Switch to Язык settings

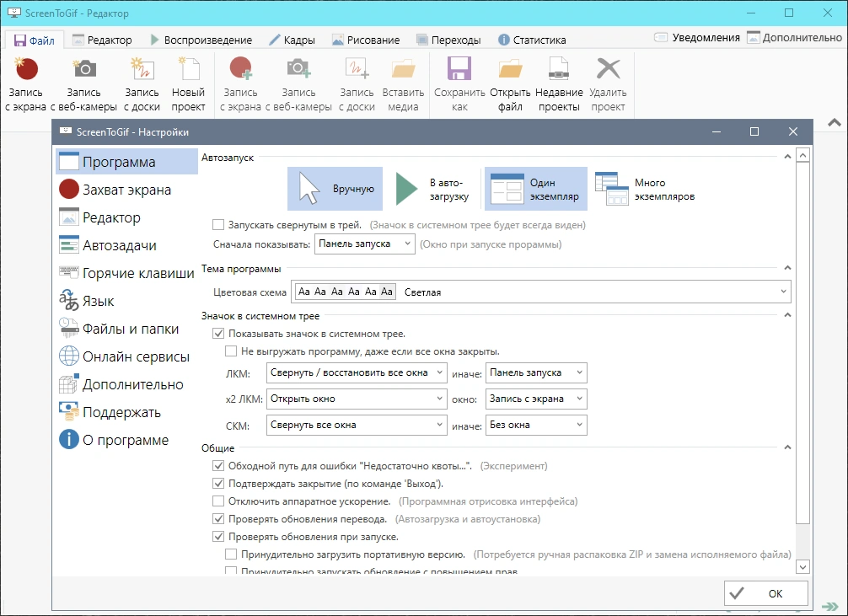click(x=126, y=301)
